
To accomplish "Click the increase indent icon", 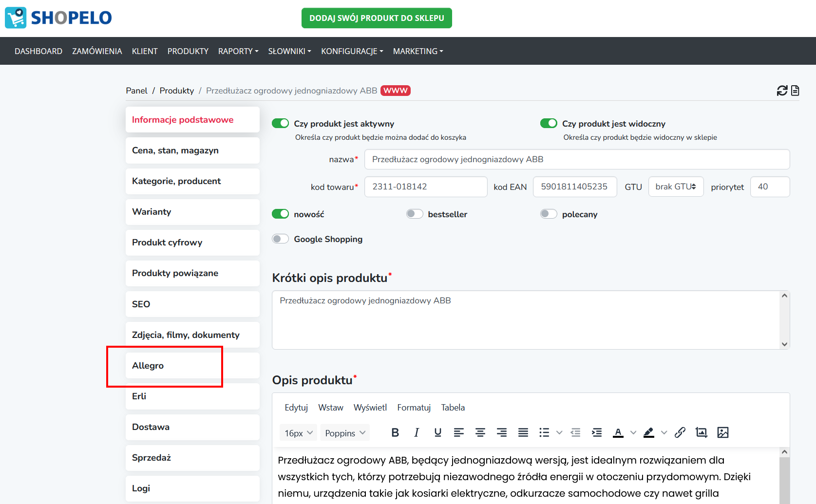I will coord(597,432).
